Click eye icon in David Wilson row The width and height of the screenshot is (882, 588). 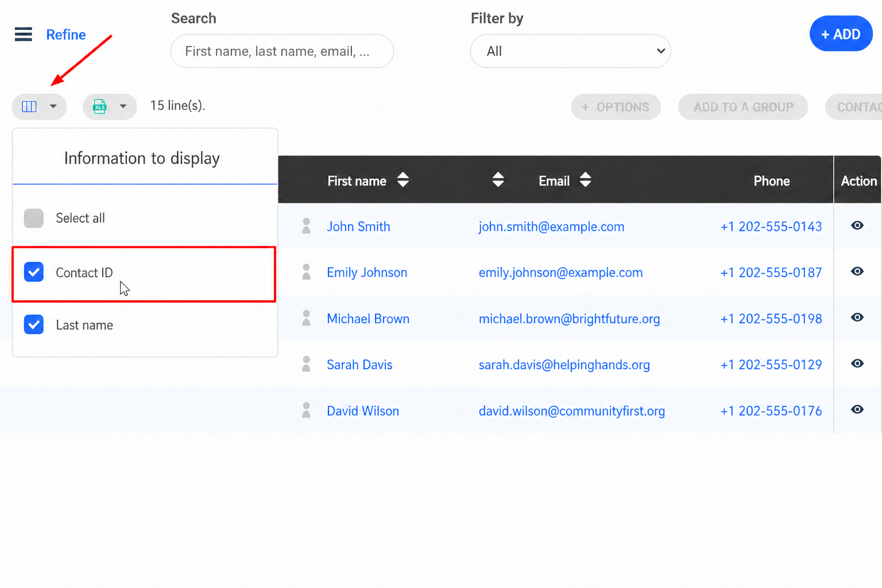coord(857,409)
